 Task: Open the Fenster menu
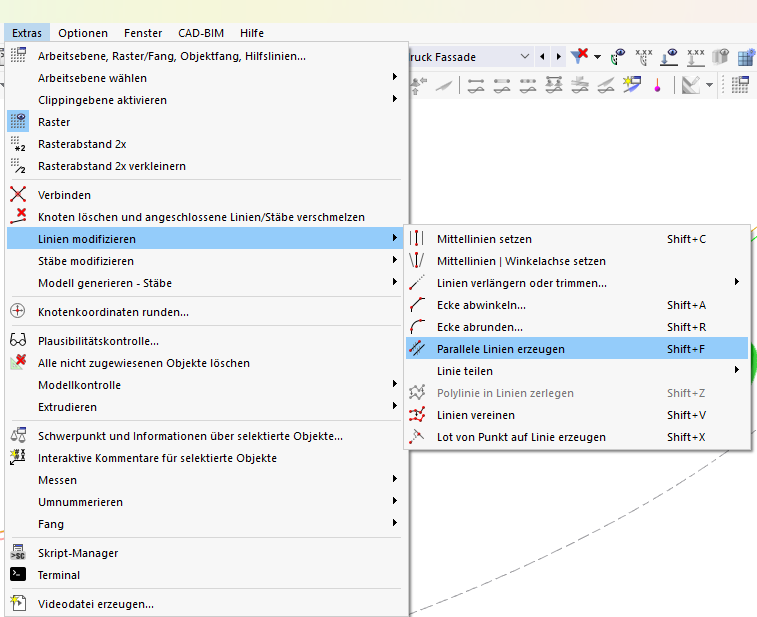click(143, 33)
